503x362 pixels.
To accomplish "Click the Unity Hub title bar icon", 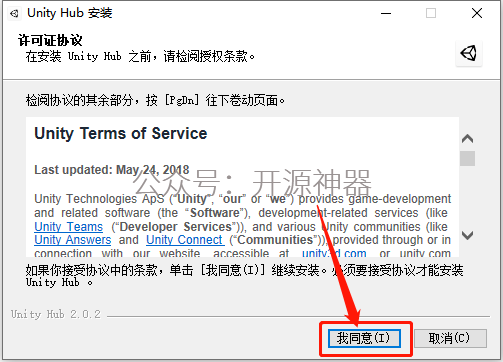I will click(x=14, y=14).
